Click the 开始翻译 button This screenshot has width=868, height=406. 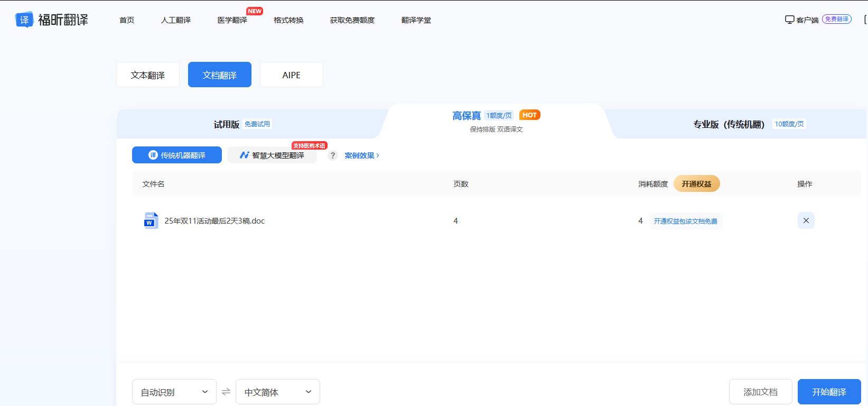point(829,392)
